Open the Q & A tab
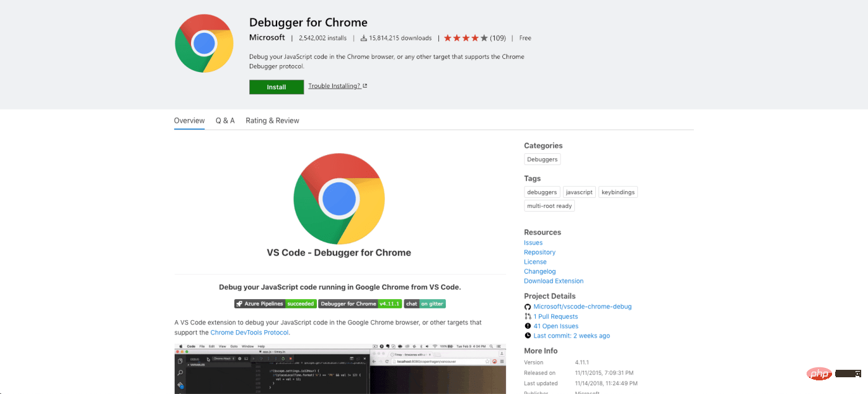 pos(224,120)
